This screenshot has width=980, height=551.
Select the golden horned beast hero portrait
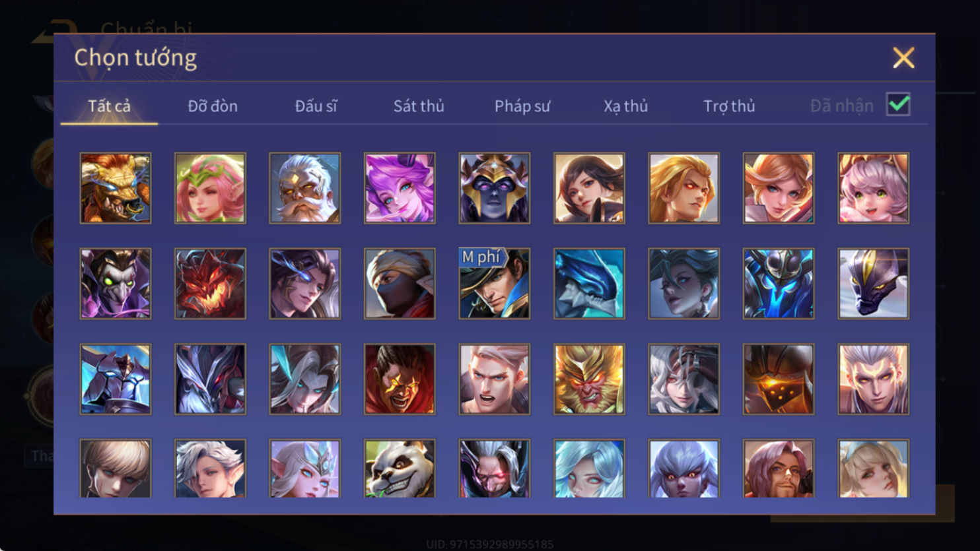[116, 188]
